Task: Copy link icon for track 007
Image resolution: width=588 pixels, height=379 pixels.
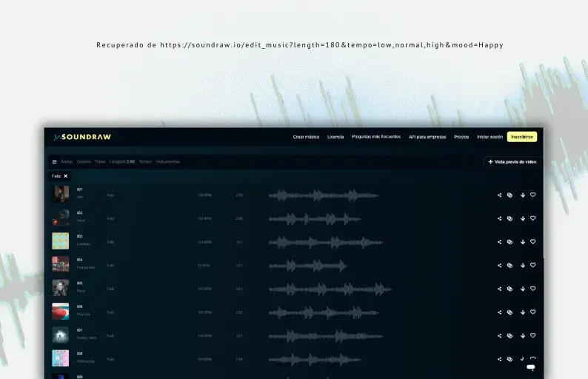Action: 510,335
